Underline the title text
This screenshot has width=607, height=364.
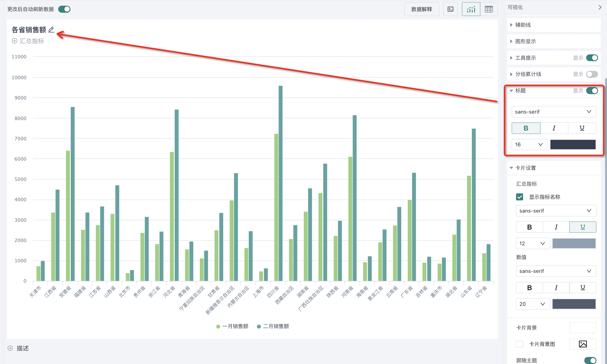point(582,128)
